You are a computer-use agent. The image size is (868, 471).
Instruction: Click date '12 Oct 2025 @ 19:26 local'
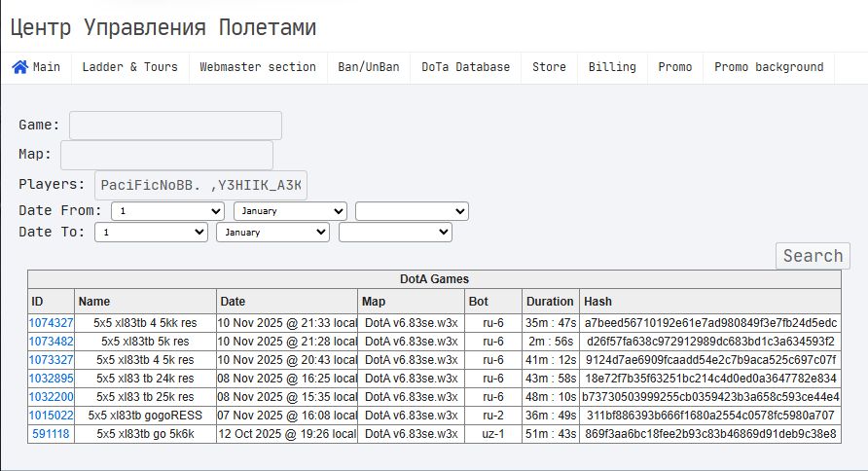click(287, 434)
